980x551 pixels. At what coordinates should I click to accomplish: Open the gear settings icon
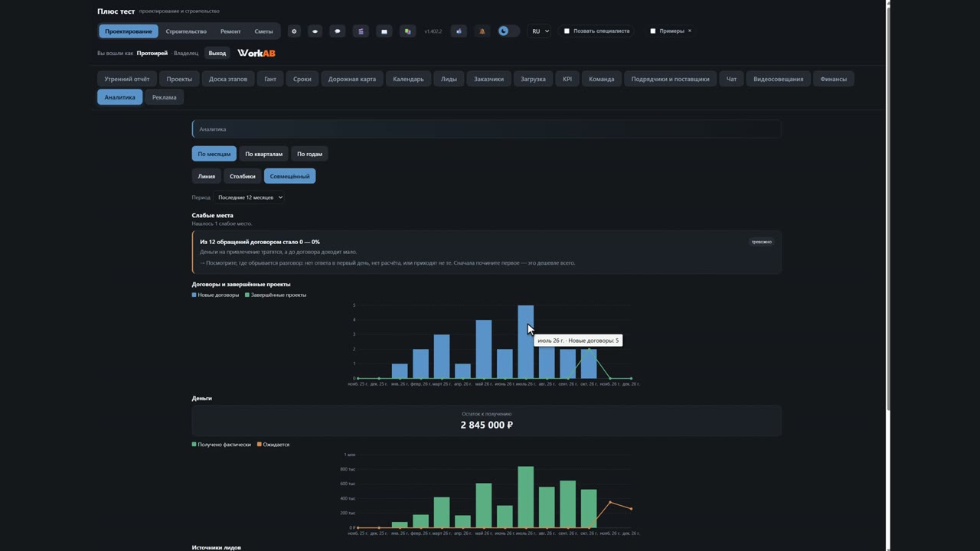[294, 31]
